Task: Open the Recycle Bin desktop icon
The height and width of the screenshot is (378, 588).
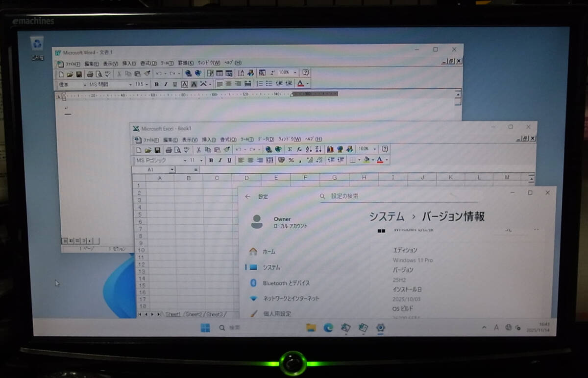Action: [x=37, y=48]
